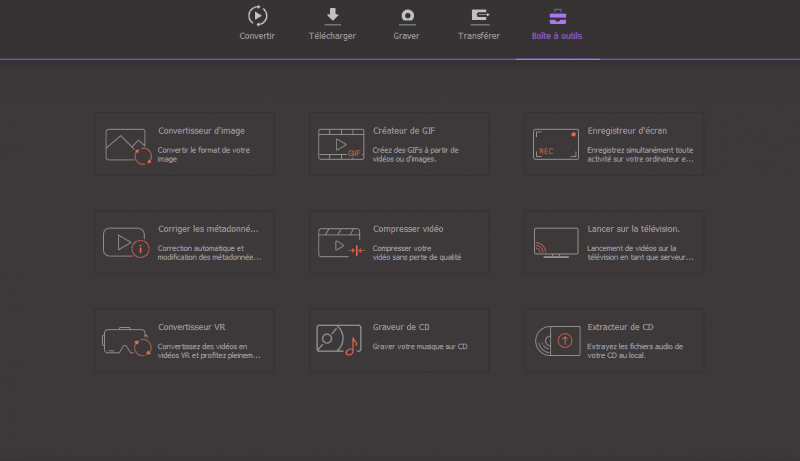Click the Convertisseur VR description text
This screenshot has height=461, width=800.
pos(202,351)
